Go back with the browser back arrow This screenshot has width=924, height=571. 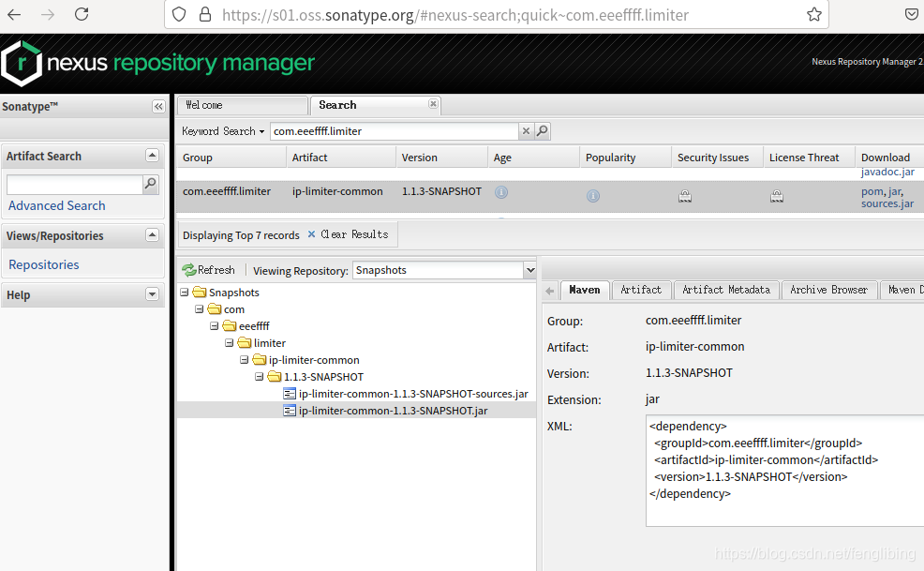14,15
